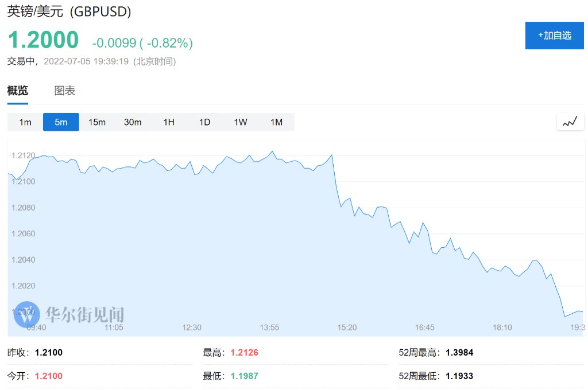Choose the 1D chart interval

(204, 122)
